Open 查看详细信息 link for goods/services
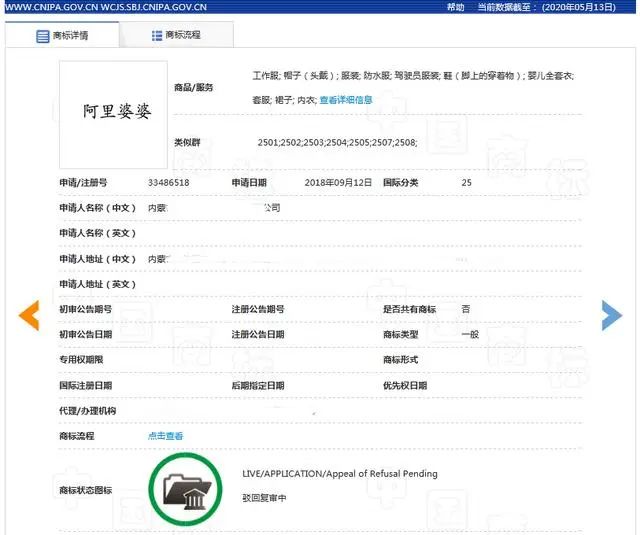640x535 pixels. (346, 100)
